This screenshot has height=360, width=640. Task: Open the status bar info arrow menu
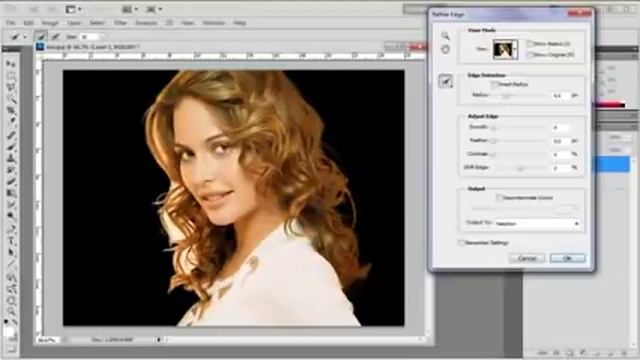[x=158, y=340]
